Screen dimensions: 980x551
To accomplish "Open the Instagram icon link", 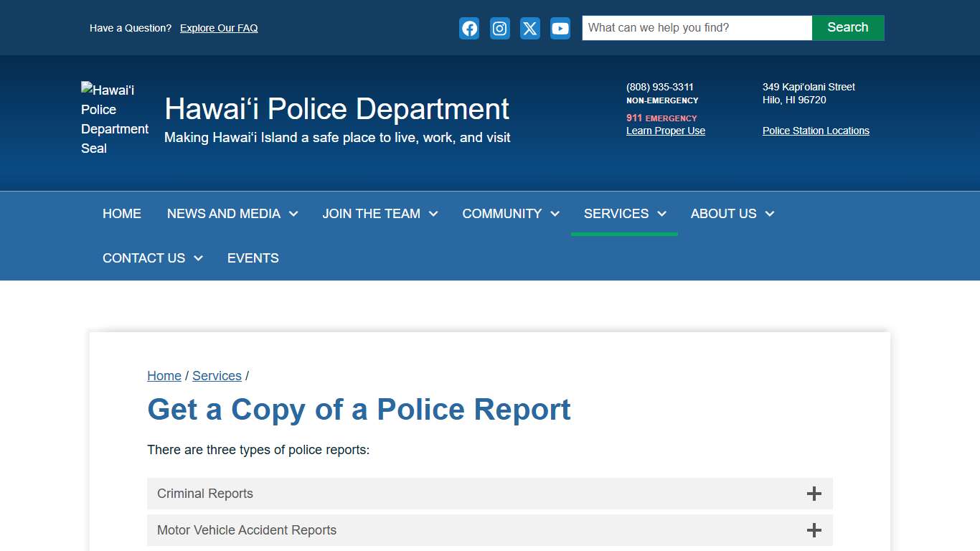I will [x=499, y=28].
